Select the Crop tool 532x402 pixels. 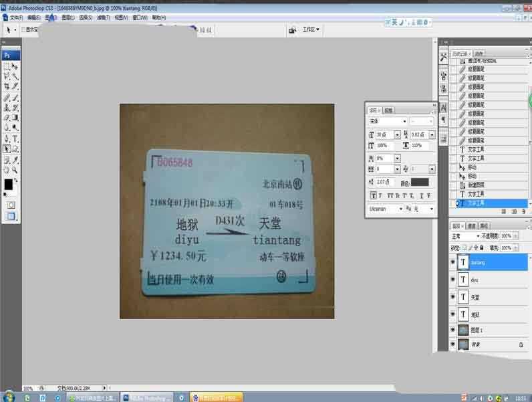[x=7, y=86]
